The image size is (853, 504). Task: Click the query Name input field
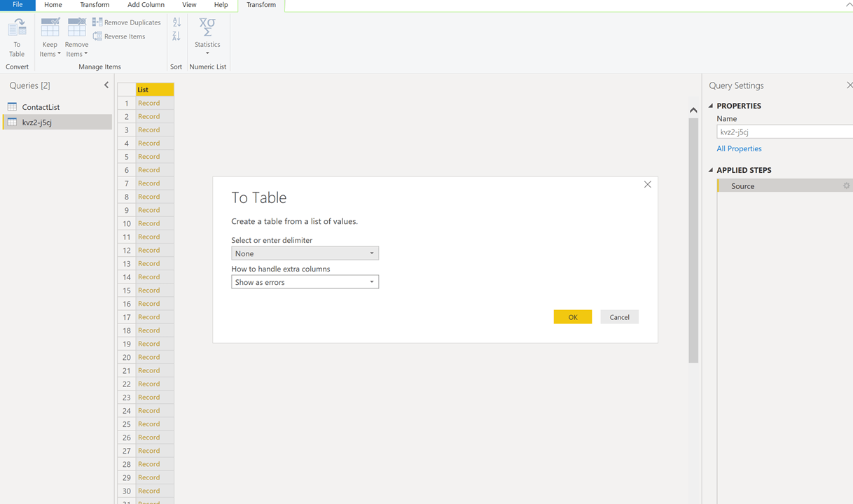pyautogui.click(x=784, y=132)
